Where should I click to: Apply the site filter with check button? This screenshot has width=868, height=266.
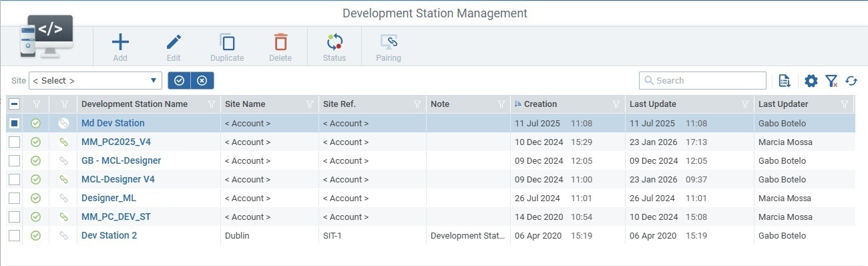coord(179,80)
